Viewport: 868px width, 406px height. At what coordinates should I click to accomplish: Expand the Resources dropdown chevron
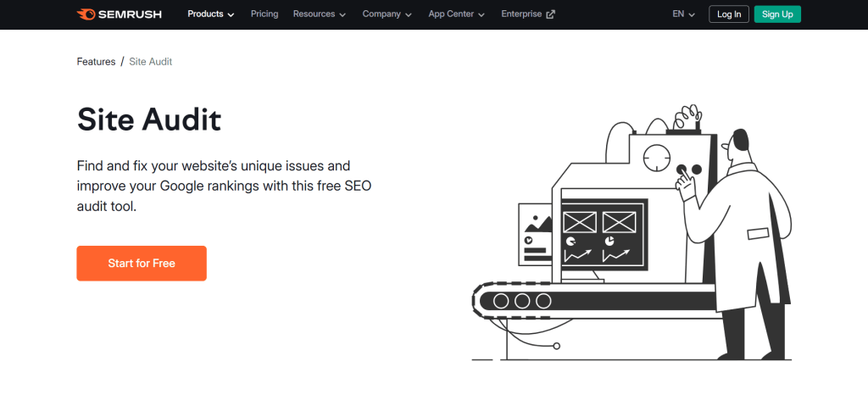342,15
